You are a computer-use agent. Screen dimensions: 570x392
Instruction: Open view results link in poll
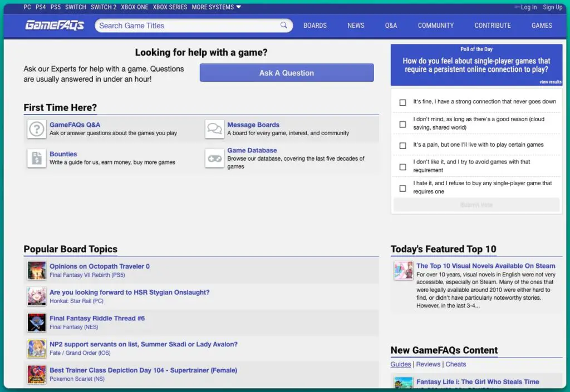550,82
